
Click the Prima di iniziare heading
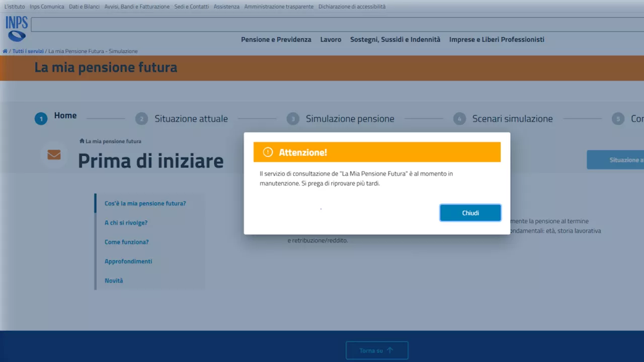(x=151, y=161)
